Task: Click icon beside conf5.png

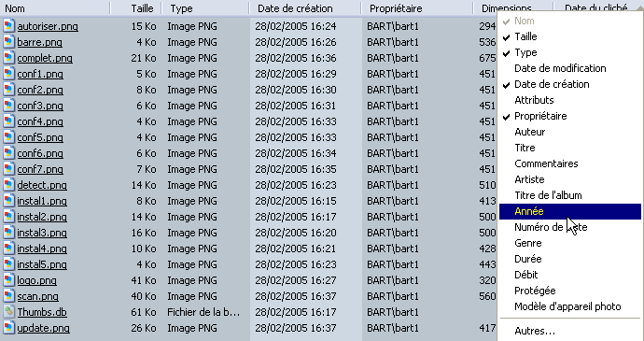Action: click(8, 137)
